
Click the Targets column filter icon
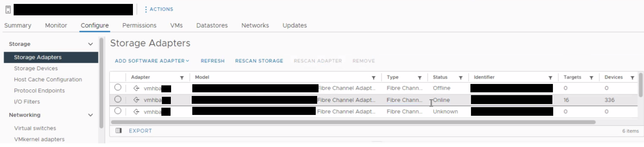(x=591, y=78)
